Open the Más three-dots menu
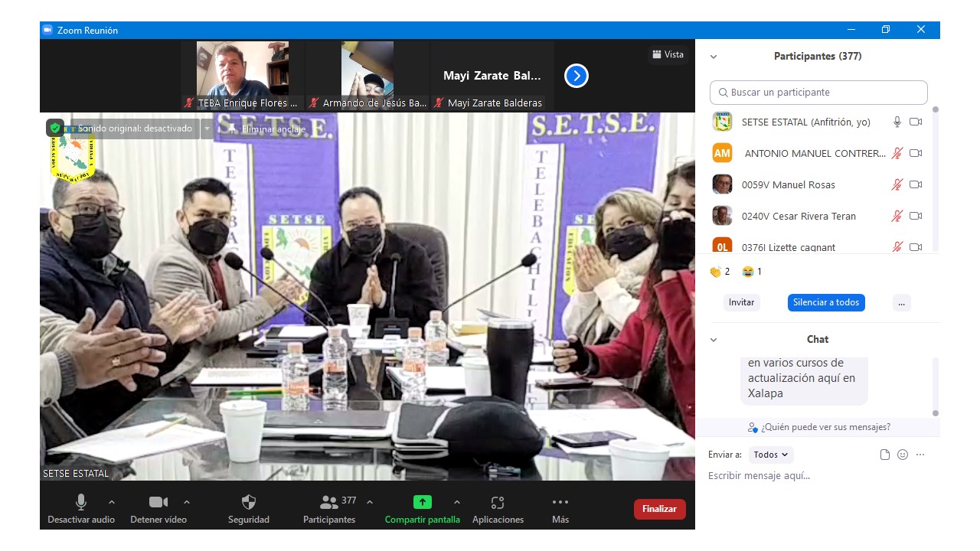Image resolution: width=980 pixels, height=551 pixels. tap(560, 503)
